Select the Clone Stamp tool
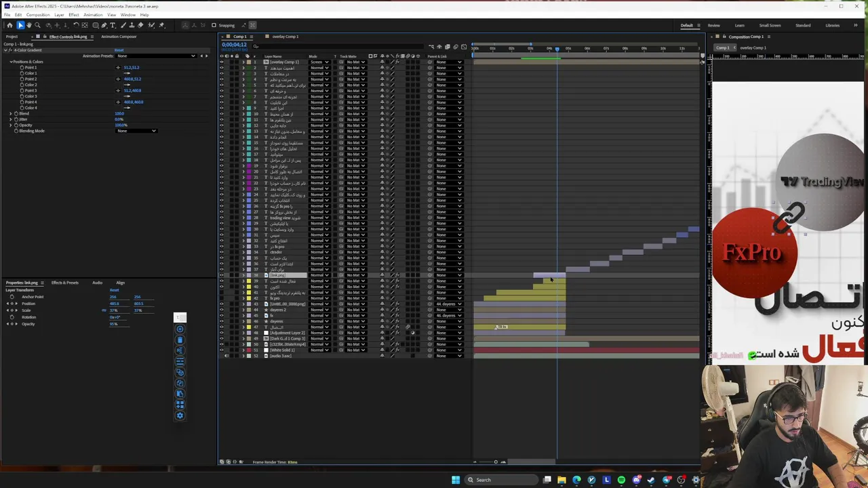 coord(132,25)
